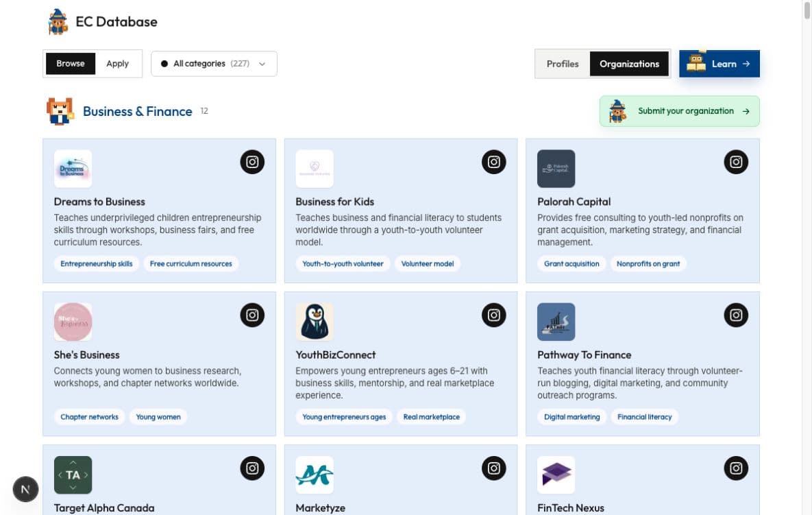The height and width of the screenshot is (515, 812).
Task: Open Pathway To Finance Instagram link
Action: (735, 315)
